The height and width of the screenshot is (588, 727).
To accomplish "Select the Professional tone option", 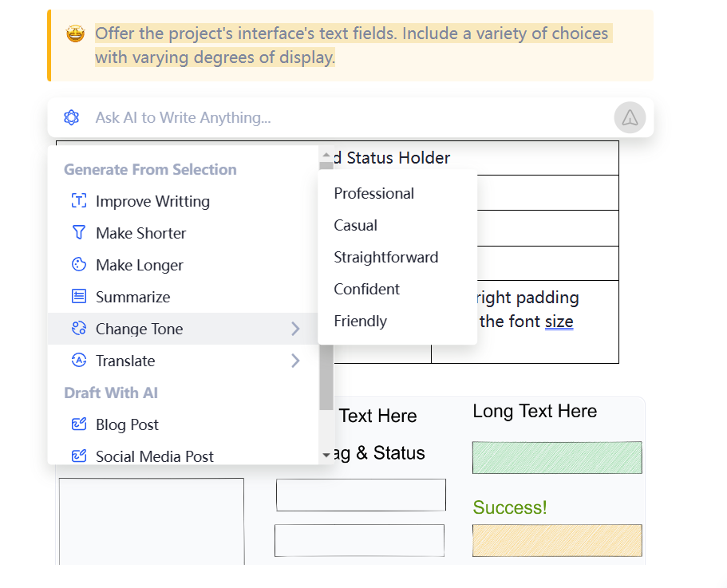I will (x=373, y=193).
